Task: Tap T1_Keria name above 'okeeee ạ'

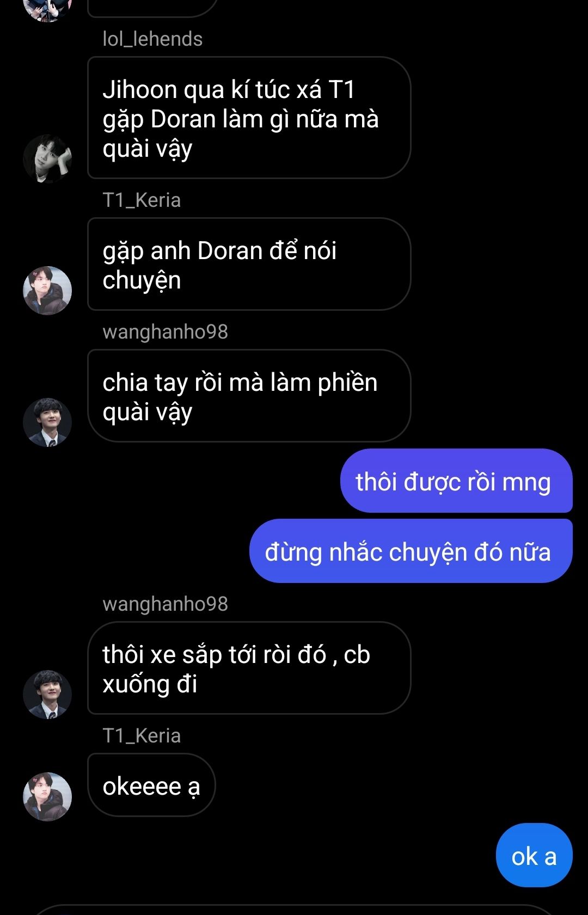Action: tap(142, 736)
